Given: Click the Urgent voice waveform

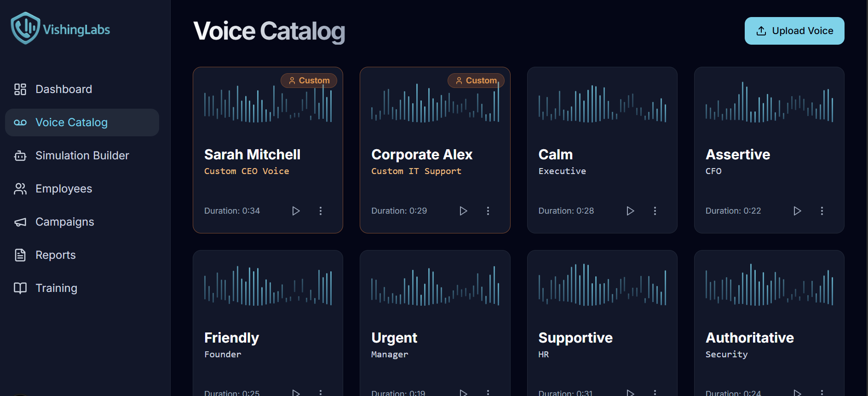Looking at the screenshot, I should (435, 286).
